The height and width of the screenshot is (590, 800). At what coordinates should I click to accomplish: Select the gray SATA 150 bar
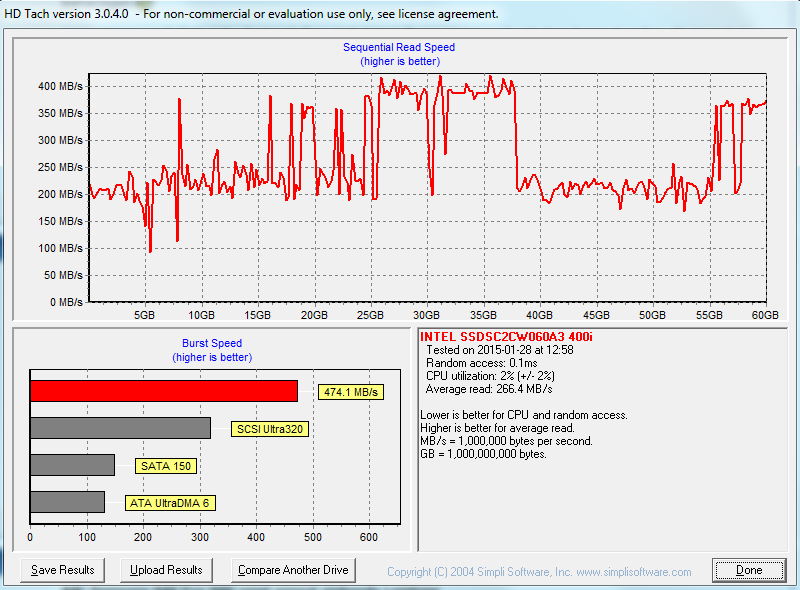pyautogui.click(x=72, y=465)
